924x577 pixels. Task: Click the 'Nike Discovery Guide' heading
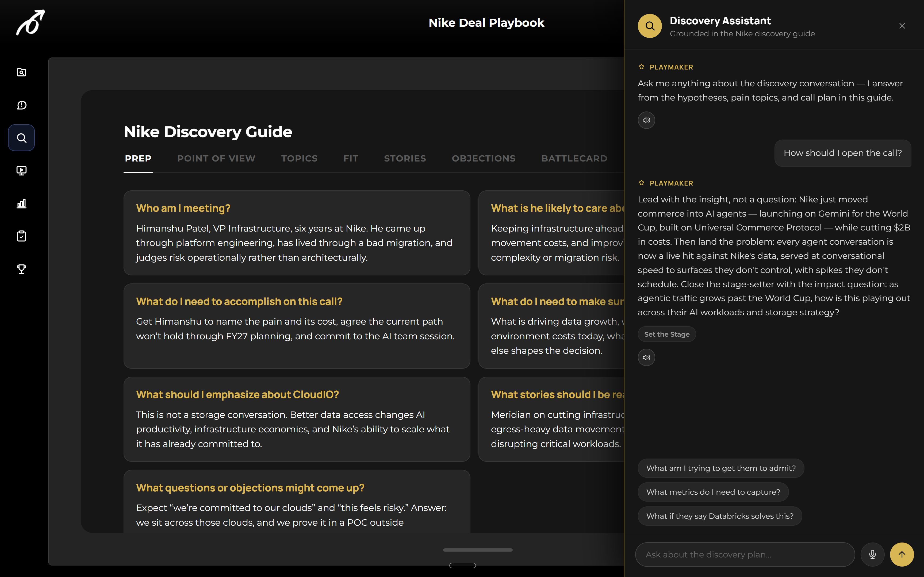[208, 132]
